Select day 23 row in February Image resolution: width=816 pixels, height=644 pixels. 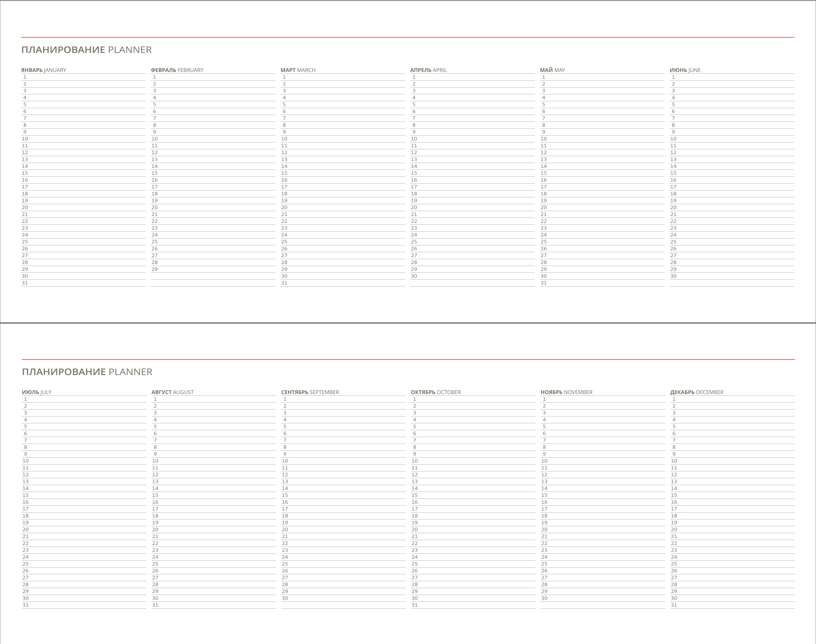point(213,228)
